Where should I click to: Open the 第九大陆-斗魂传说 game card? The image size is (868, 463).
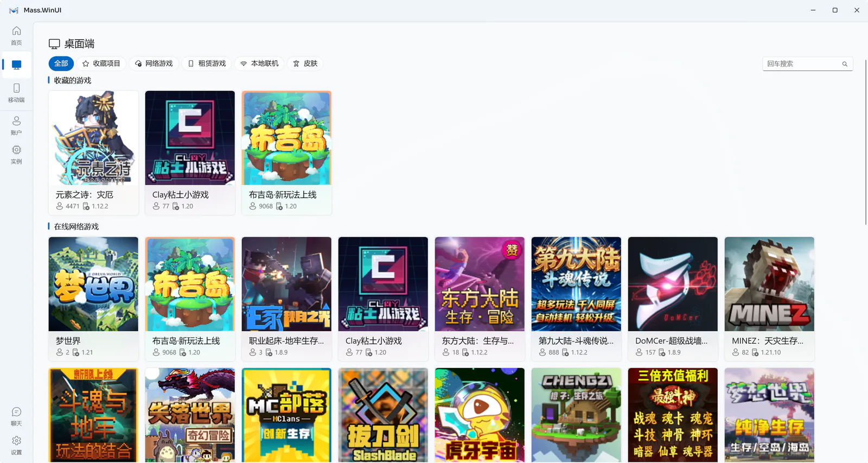coord(576,299)
